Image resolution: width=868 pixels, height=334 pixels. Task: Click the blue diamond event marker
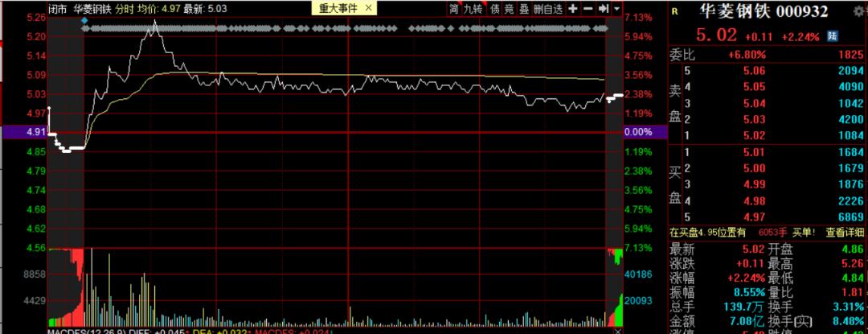[84, 20]
